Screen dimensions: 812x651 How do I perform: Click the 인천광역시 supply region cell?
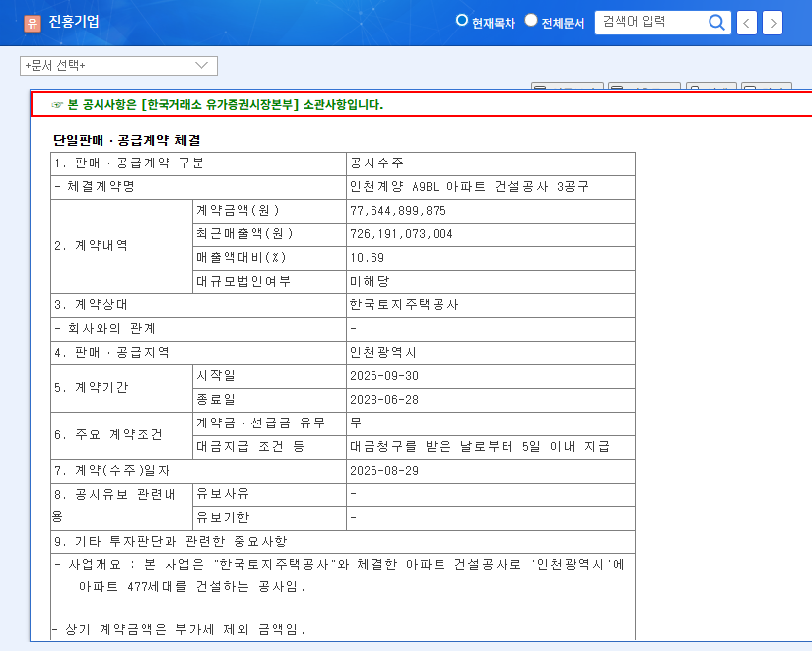pyautogui.click(x=491, y=353)
